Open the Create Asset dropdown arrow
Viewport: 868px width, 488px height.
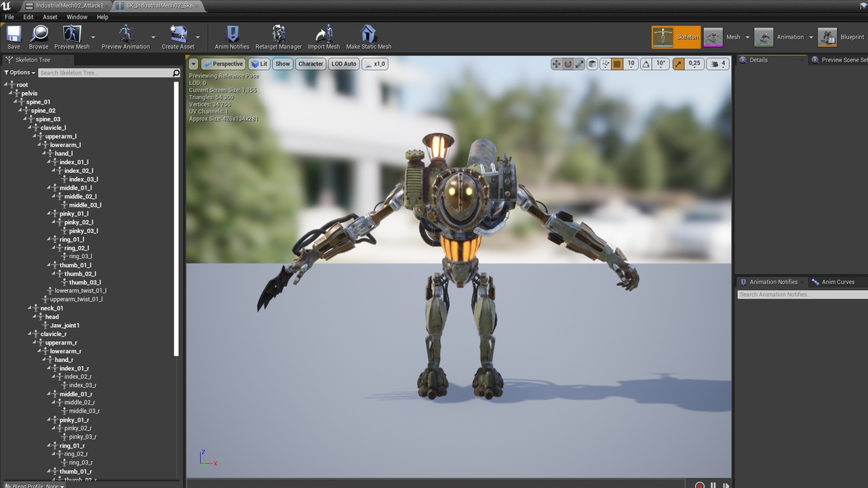coord(198,37)
